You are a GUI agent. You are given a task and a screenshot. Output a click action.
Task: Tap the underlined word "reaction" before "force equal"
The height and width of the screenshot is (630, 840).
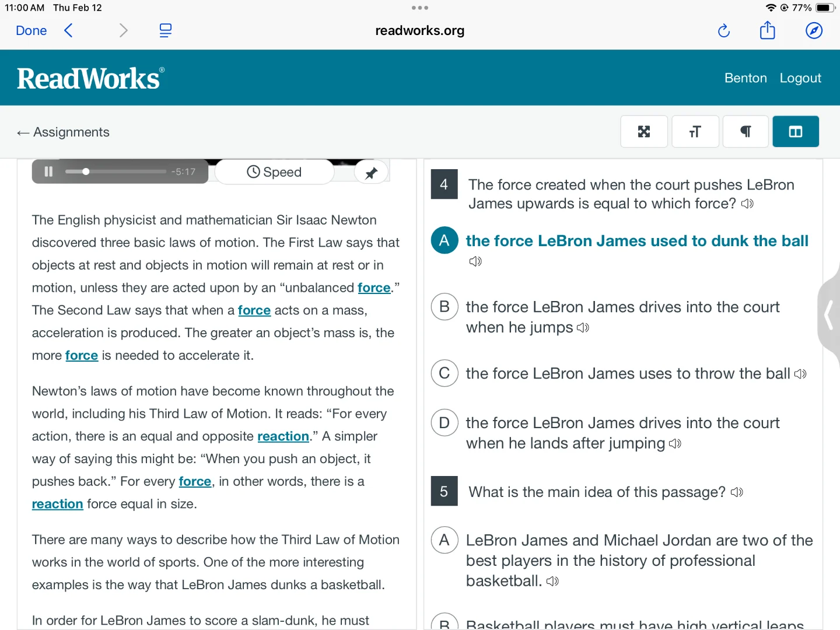coord(57,504)
